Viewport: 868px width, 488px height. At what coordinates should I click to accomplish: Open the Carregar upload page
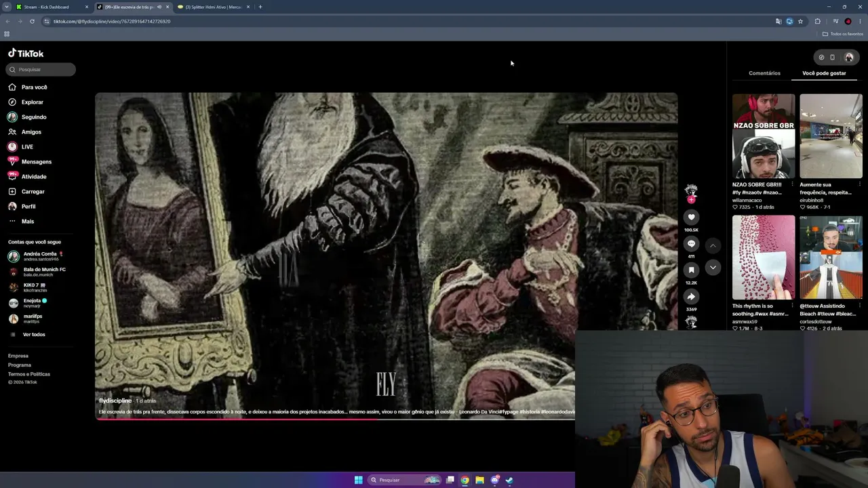[26, 192]
